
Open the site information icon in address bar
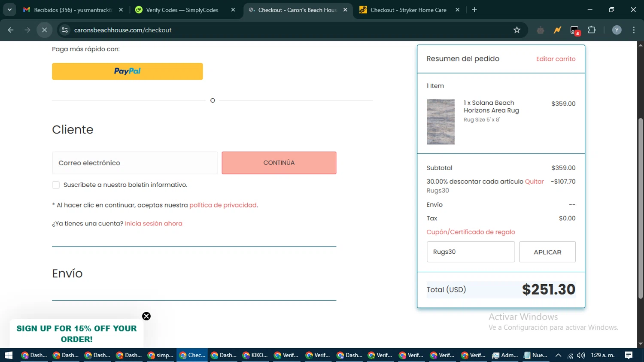(x=65, y=30)
